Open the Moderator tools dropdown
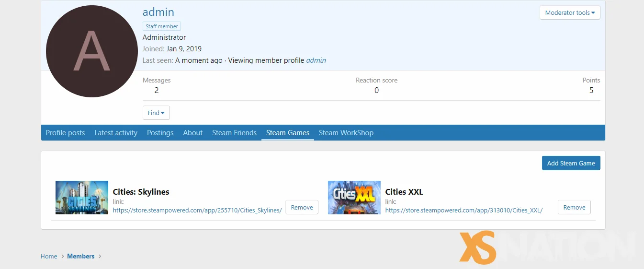 [570, 12]
